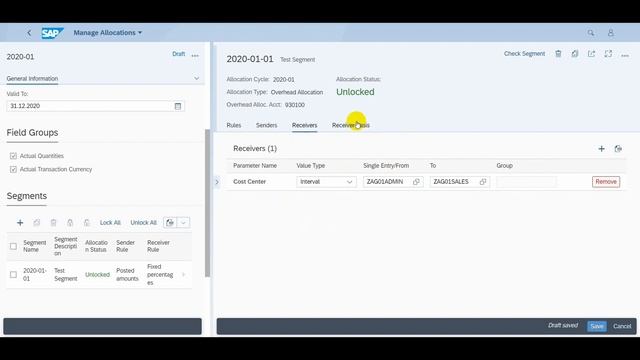This screenshot has width=640, height=360.
Task: Select the General Information tab
Action: [x=32, y=78]
